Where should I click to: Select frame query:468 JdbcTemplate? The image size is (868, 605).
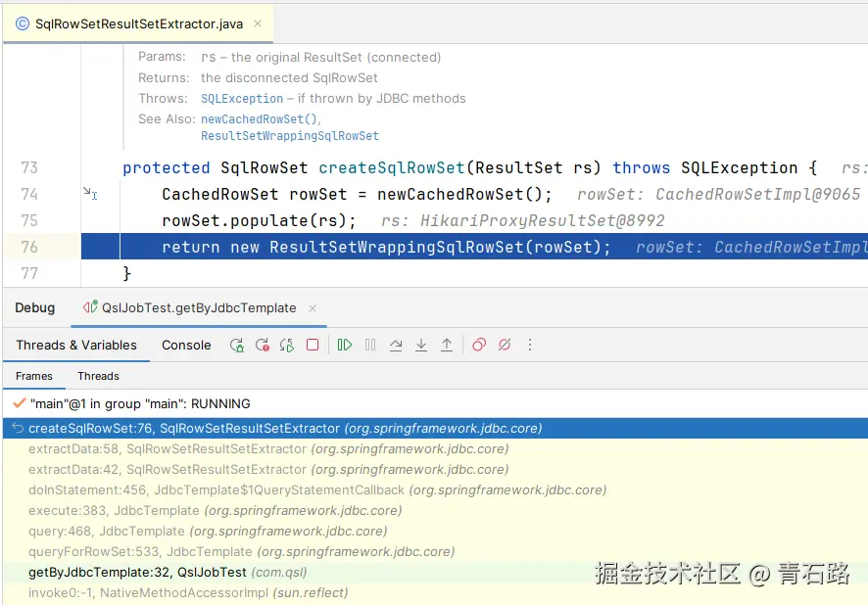[435, 531]
